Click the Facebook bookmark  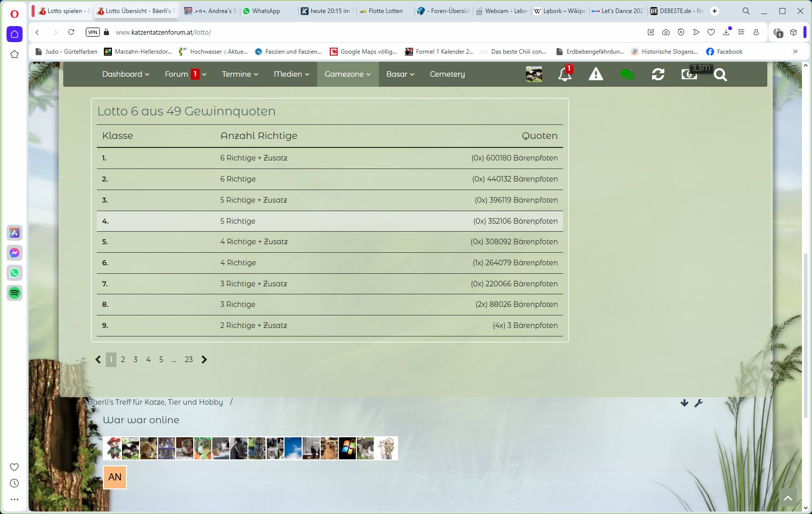coord(724,52)
